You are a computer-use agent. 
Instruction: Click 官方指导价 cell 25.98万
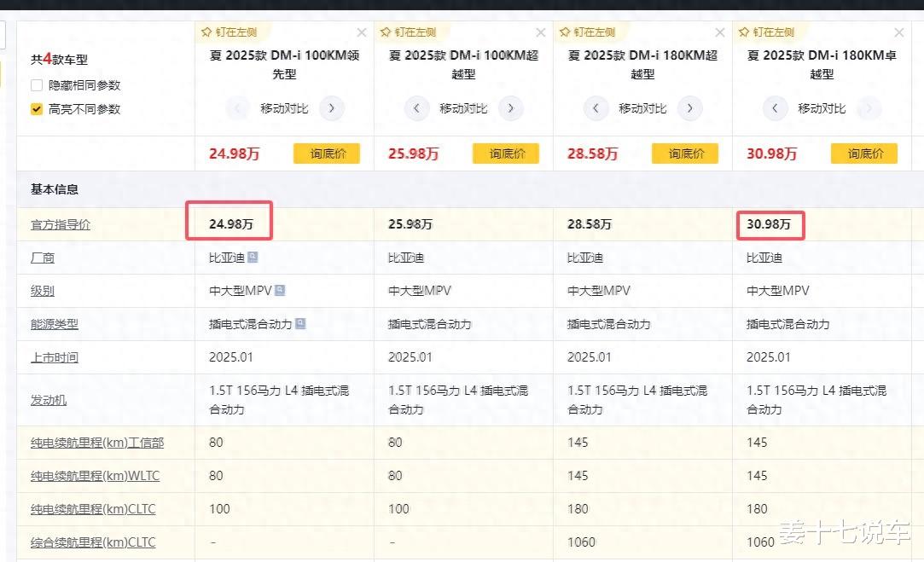[x=410, y=223]
